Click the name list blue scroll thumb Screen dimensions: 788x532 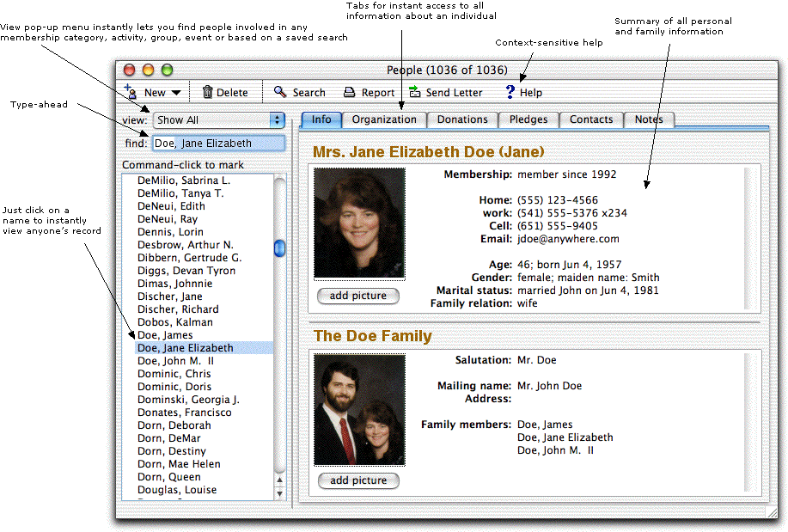[279, 248]
